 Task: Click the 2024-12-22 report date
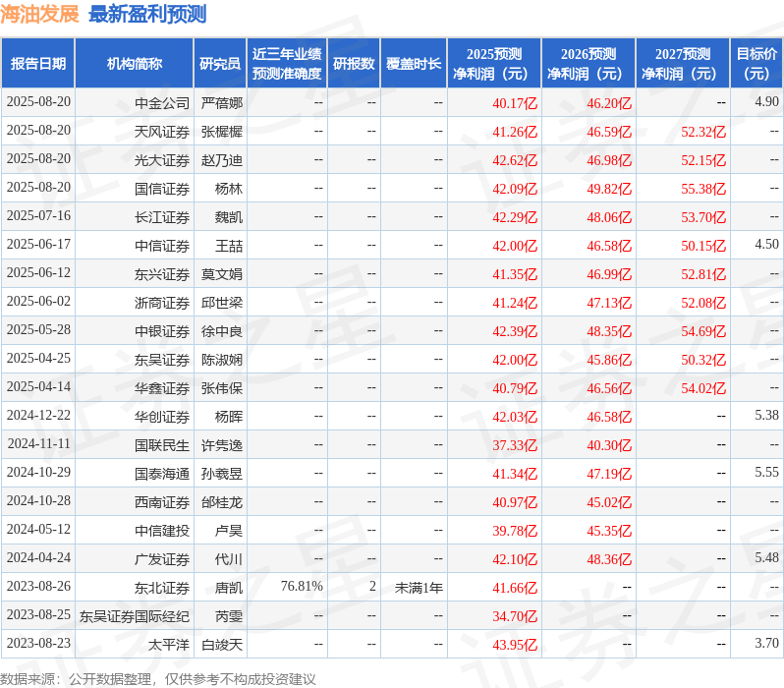pos(38,416)
